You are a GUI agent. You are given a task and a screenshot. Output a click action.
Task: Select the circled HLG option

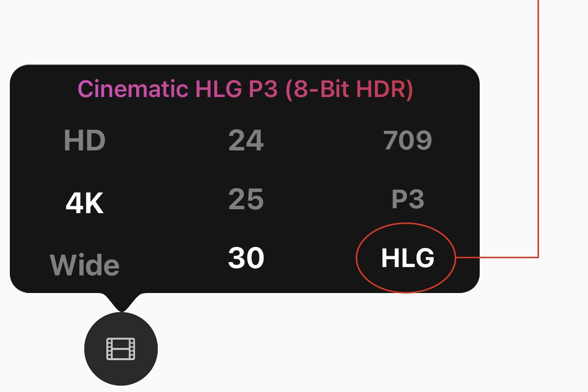coord(408,258)
